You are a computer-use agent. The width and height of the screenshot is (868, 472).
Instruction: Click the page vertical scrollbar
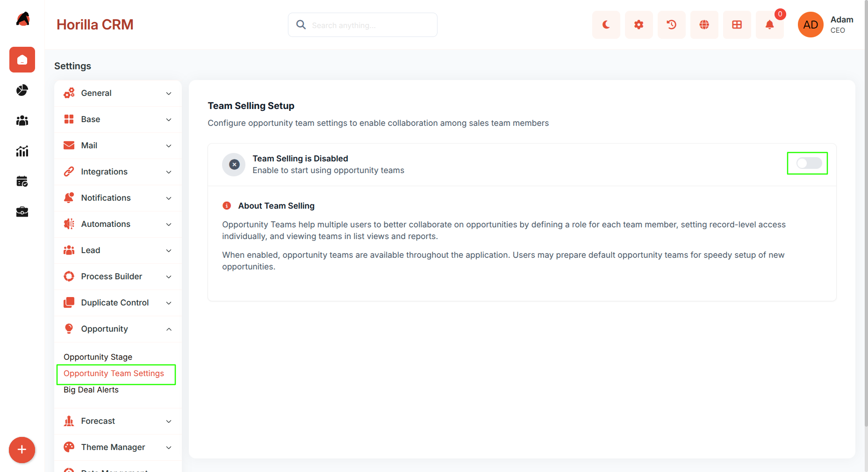click(x=866, y=213)
